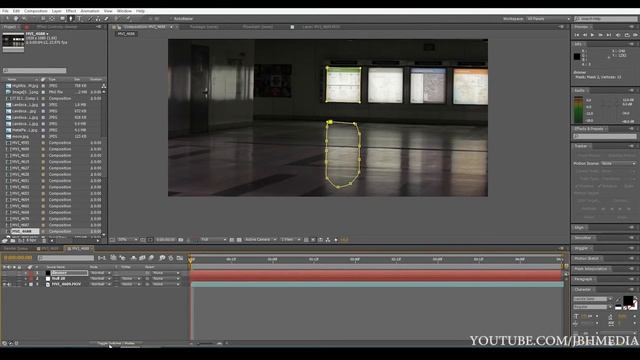Open the Edit menu
This screenshot has width=640, height=360.
[x=16, y=11]
